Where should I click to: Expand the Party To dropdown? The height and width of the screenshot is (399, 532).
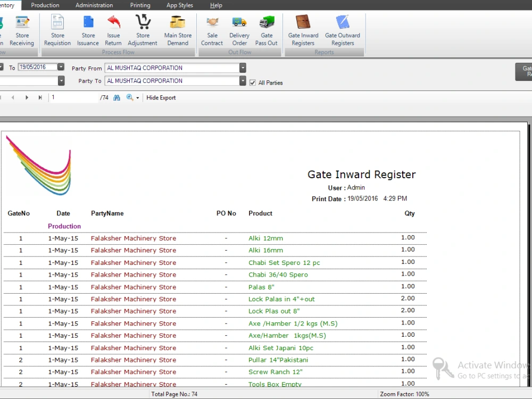coord(243,81)
